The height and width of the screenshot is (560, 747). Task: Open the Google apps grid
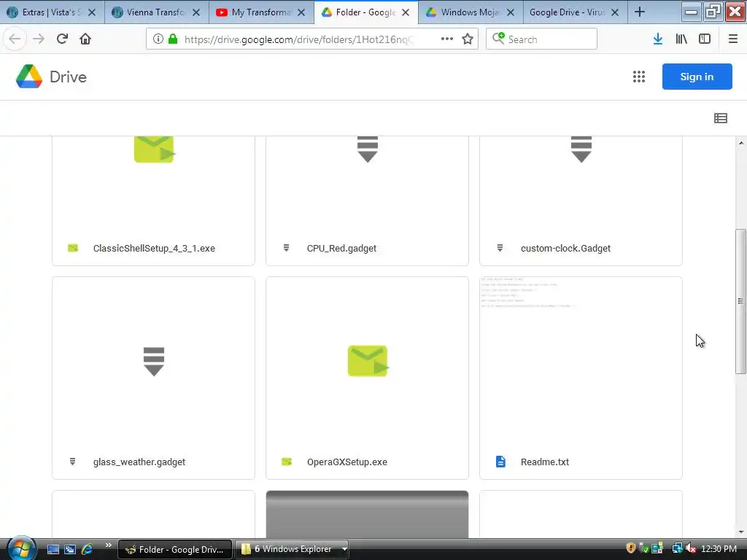pyautogui.click(x=639, y=77)
